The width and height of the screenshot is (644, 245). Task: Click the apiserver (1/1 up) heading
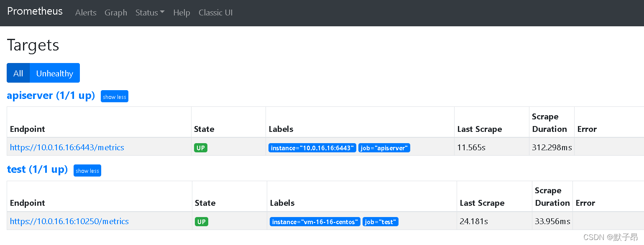click(51, 96)
